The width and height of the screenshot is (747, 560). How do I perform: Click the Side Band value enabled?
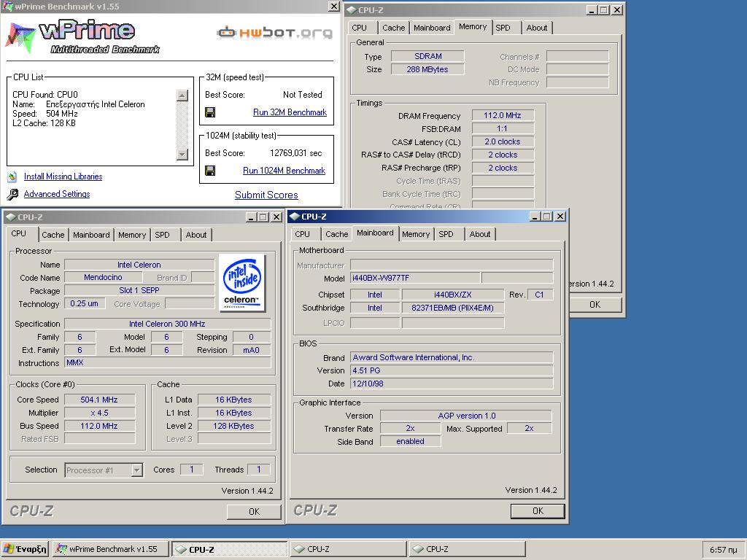[410, 441]
